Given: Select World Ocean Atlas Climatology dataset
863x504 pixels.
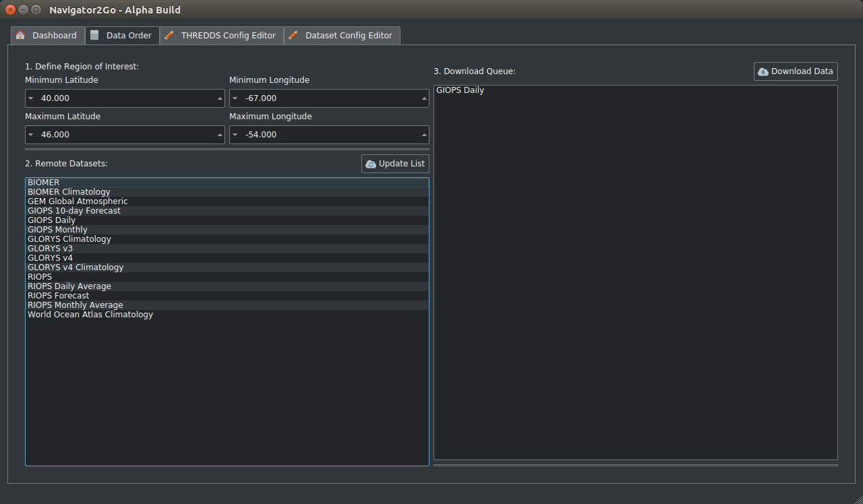Looking at the screenshot, I should 227,315.
